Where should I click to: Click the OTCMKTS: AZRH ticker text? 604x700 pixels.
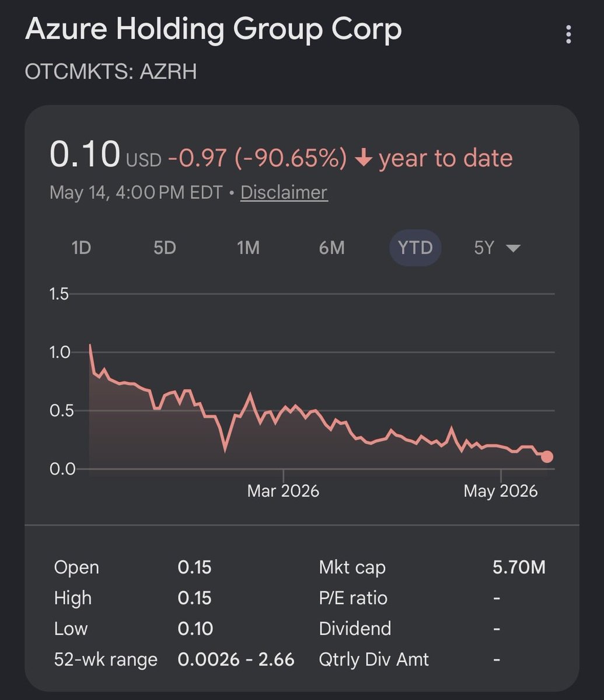[x=111, y=72]
